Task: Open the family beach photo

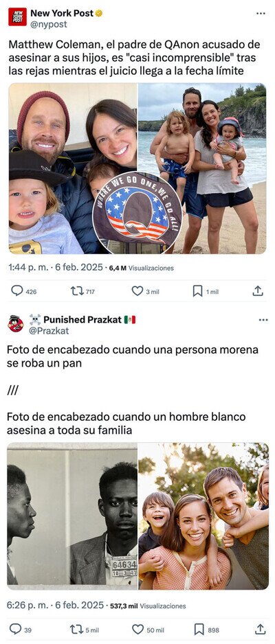Action: click(x=202, y=168)
